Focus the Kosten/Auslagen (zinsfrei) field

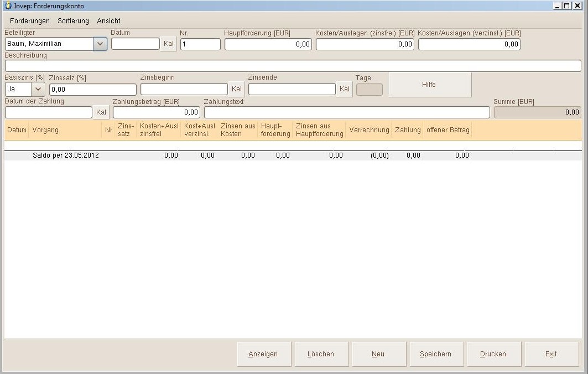(x=365, y=44)
